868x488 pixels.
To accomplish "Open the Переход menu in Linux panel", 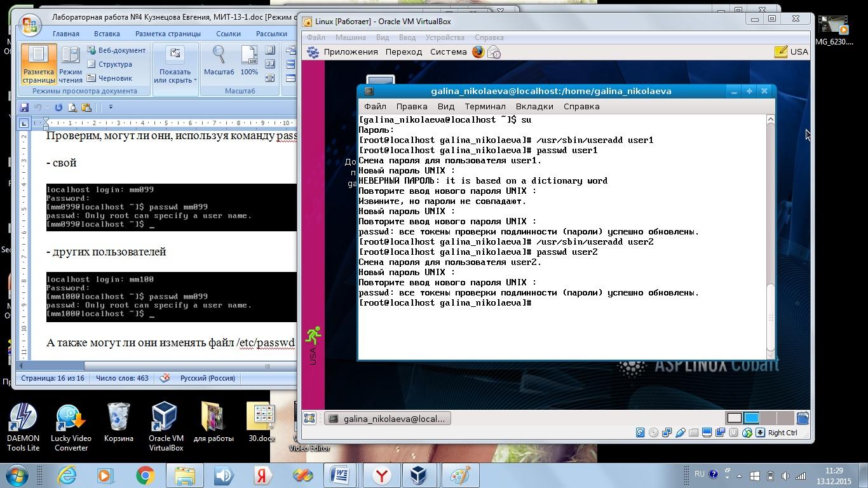I will click(x=403, y=52).
